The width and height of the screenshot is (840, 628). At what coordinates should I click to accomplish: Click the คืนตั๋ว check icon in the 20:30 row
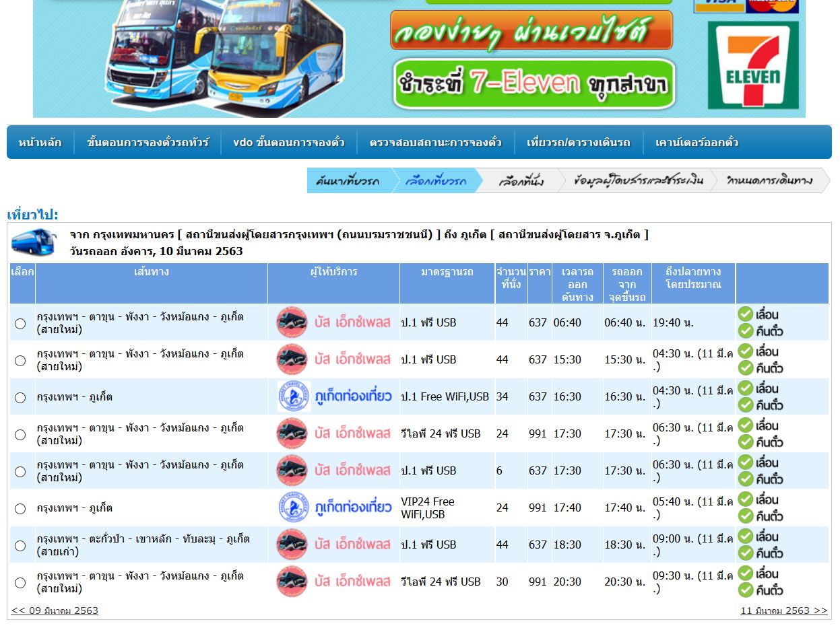(745, 590)
